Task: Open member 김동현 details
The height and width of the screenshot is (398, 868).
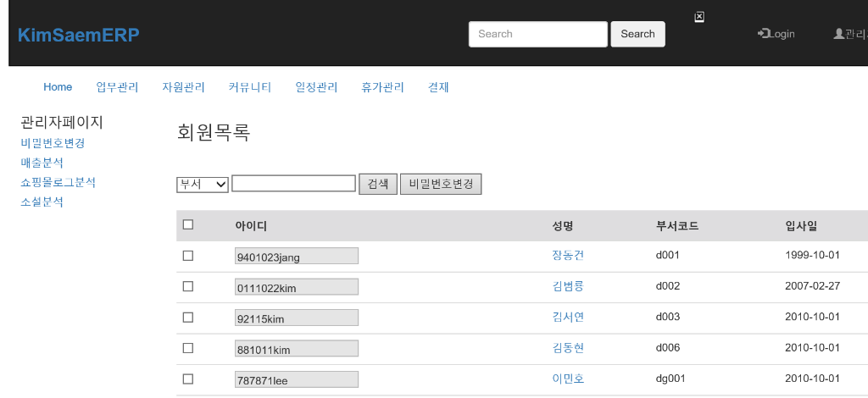Action: click(x=568, y=348)
